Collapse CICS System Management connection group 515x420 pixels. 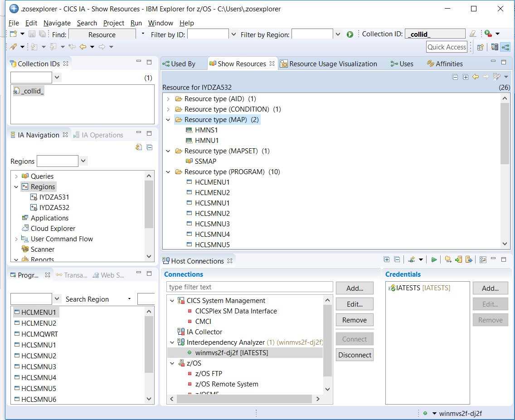tap(172, 300)
